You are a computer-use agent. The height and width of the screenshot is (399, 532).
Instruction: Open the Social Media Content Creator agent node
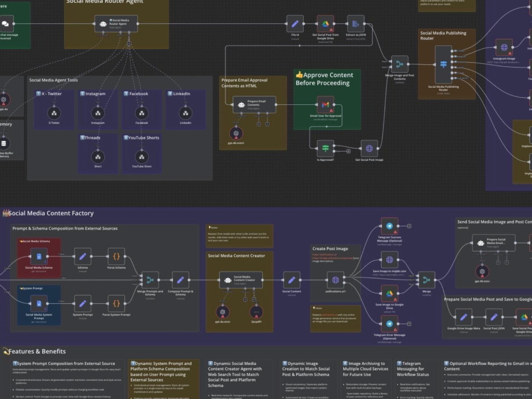(x=241, y=280)
